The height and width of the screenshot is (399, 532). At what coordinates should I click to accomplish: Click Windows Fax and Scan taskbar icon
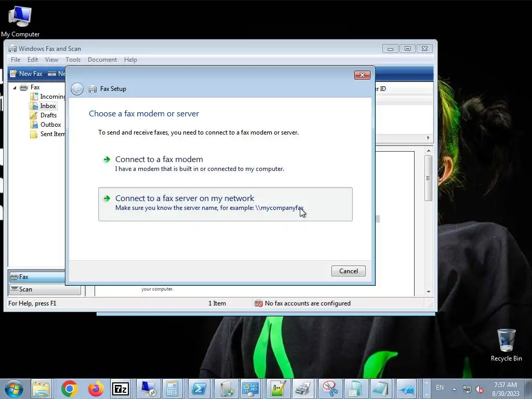pos(303,389)
